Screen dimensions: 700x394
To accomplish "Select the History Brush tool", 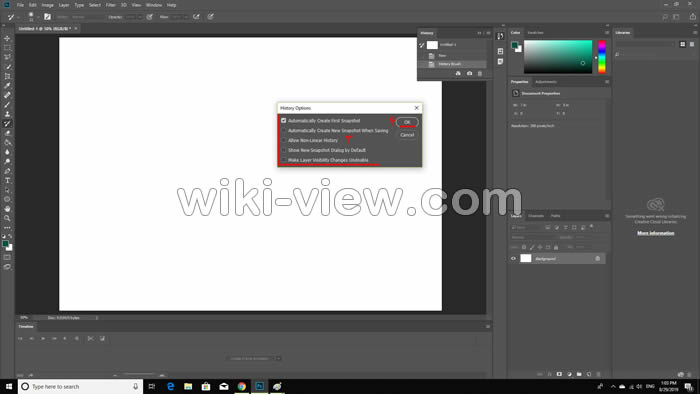I will (7, 124).
